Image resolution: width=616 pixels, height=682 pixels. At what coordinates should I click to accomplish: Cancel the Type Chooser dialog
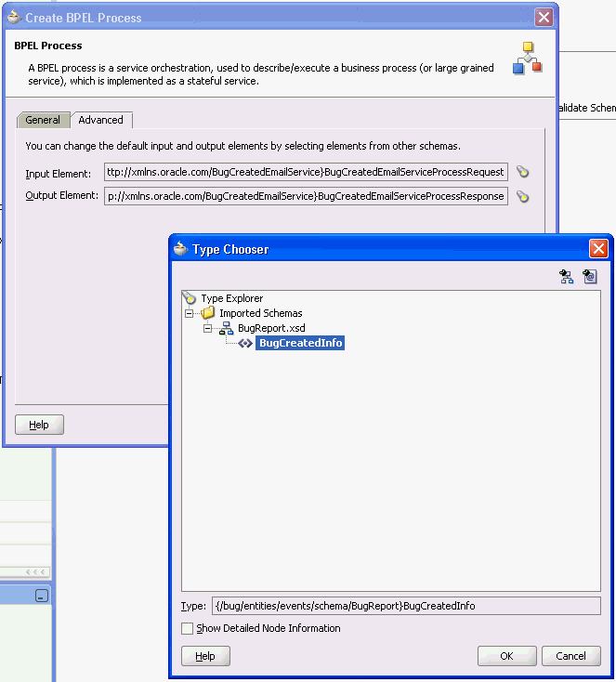[570, 656]
